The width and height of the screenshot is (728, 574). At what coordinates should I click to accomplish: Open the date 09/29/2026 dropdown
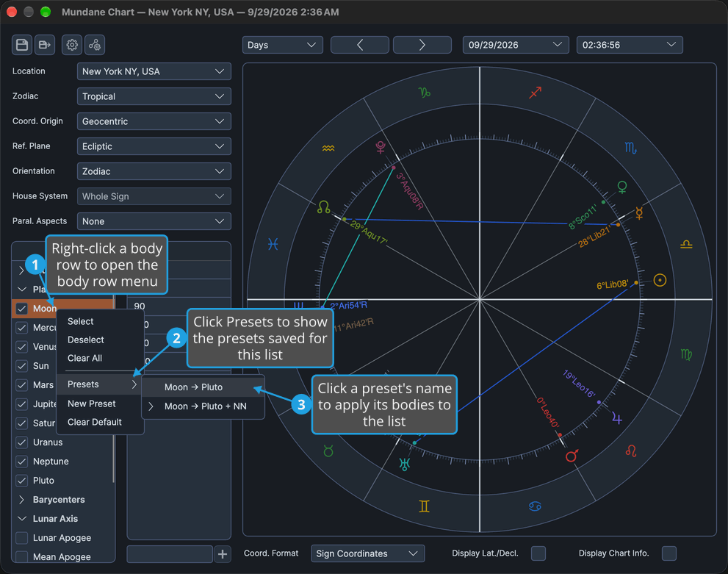click(x=516, y=45)
